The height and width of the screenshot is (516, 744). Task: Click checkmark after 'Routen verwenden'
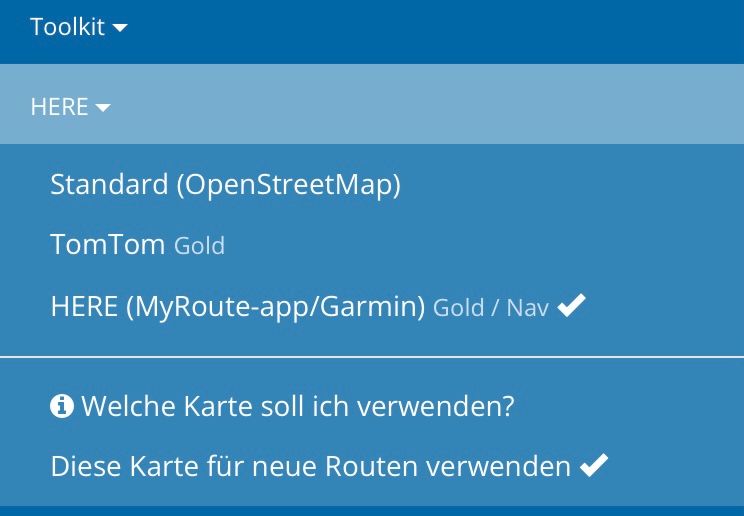[594, 465]
